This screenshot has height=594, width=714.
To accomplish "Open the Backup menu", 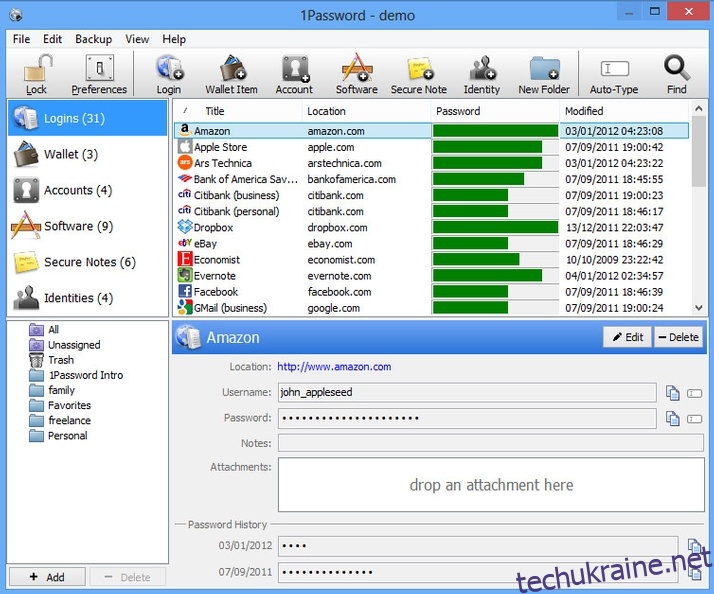I will click(x=93, y=39).
